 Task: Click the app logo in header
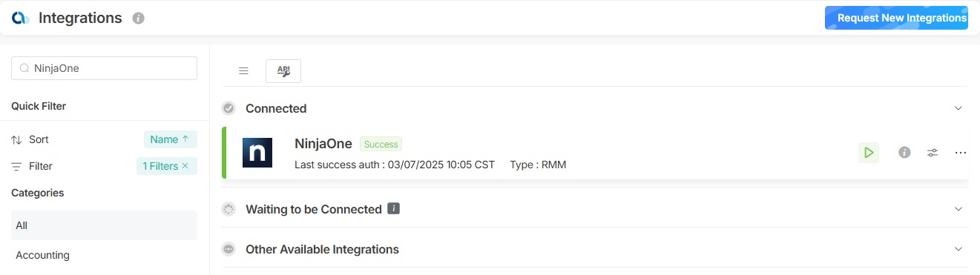pyautogui.click(x=20, y=18)
